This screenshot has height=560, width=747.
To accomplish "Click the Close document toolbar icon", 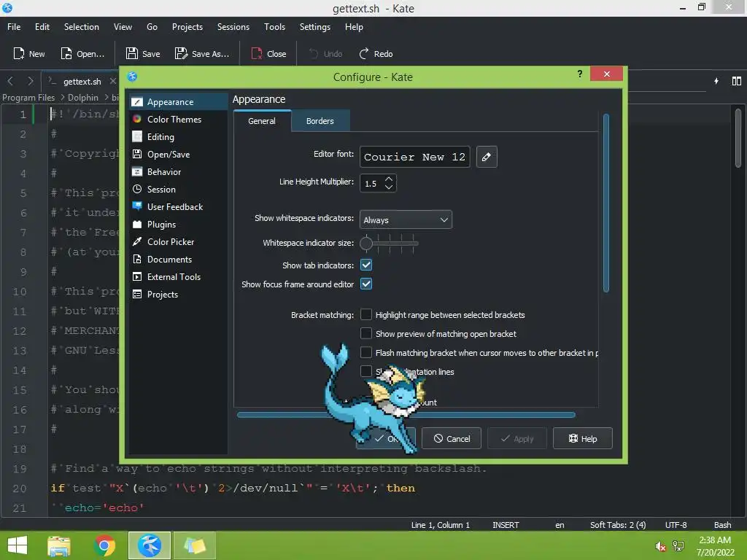I will tap(257, 54).
